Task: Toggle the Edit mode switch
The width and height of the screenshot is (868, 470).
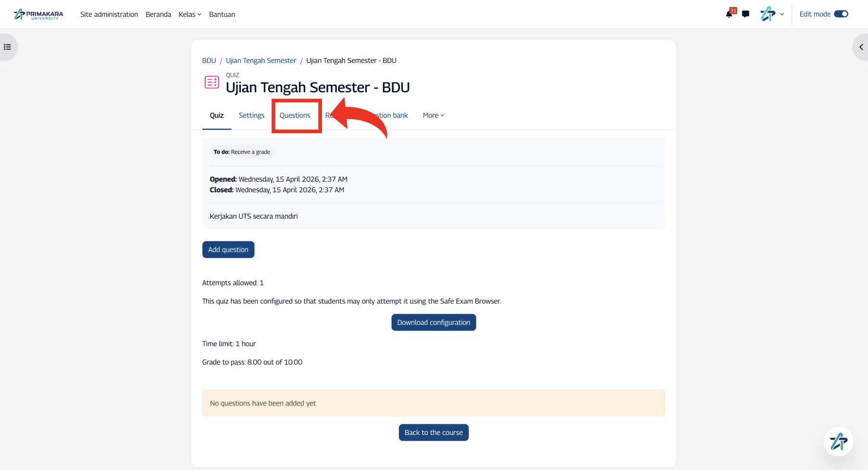Action: pyautogui.click(x=841, y=14)
